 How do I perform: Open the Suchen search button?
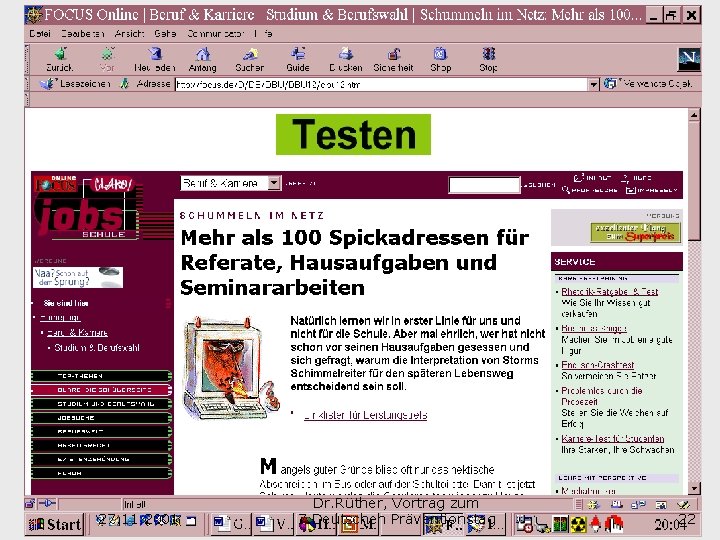250,60
